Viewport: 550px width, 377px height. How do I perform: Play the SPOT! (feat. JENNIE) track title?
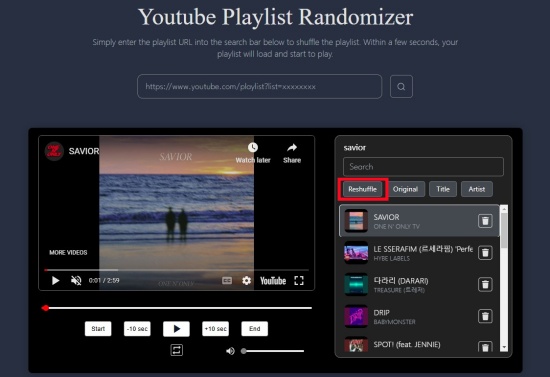pyautogui.click(x=407, y=344)
